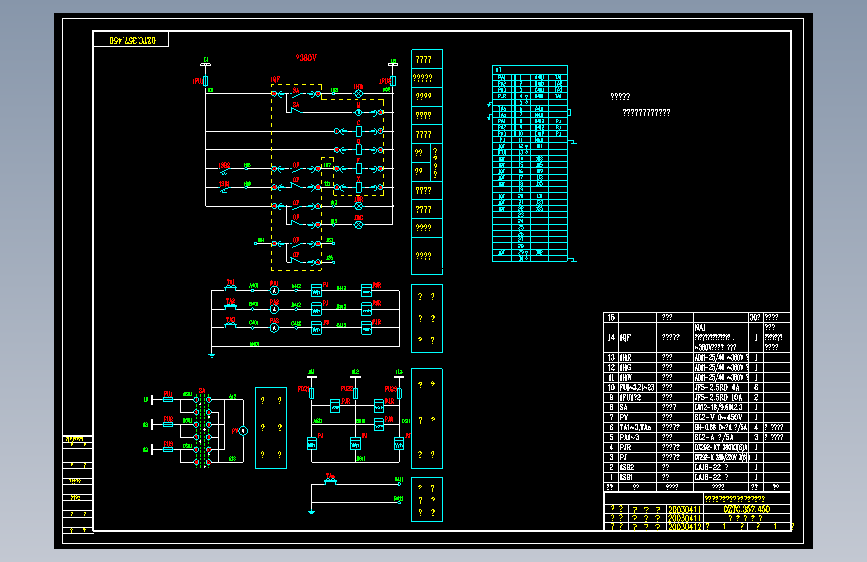Select the mirrored drawing number box at top-left

click(x=131, y=40)
